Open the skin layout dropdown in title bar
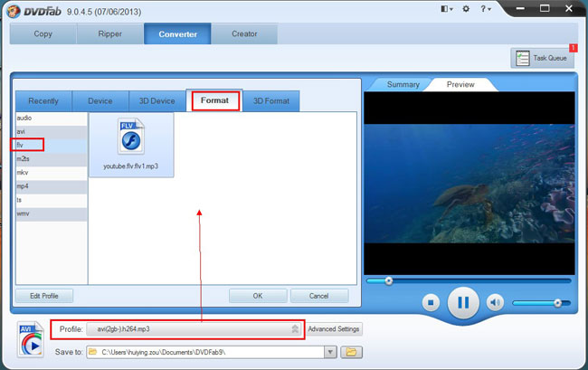Image resolution: width=588 pixels, height=370 pixels. pos(447,9)
